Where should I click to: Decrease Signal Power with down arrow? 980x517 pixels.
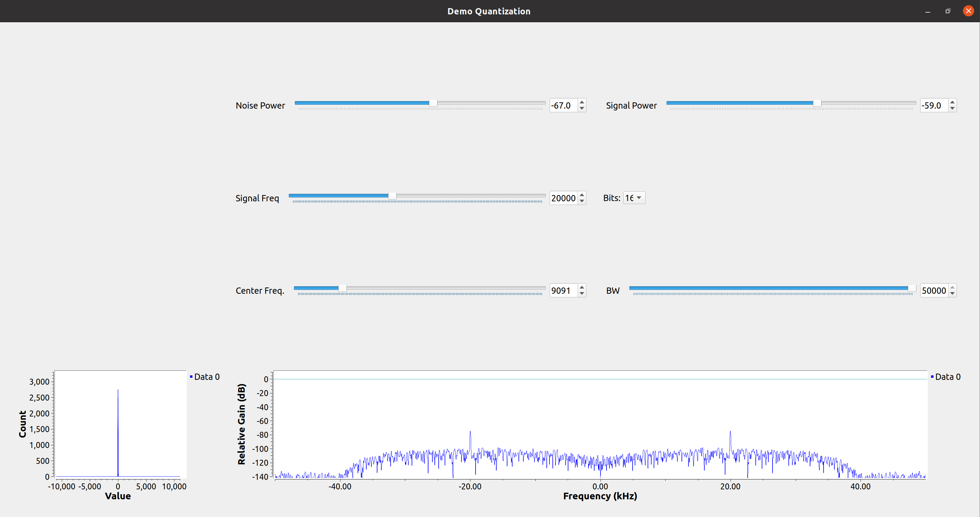click(x=952, y=109)
